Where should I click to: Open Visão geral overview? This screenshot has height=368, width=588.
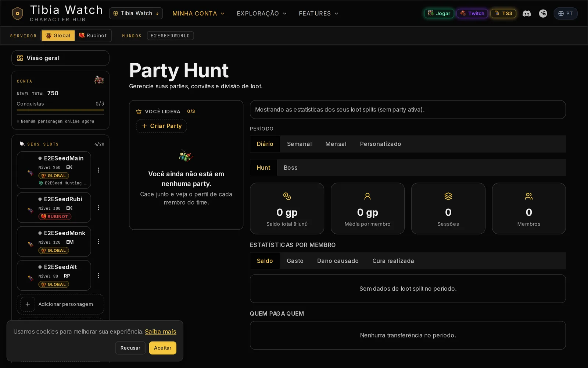click(60, 58)
